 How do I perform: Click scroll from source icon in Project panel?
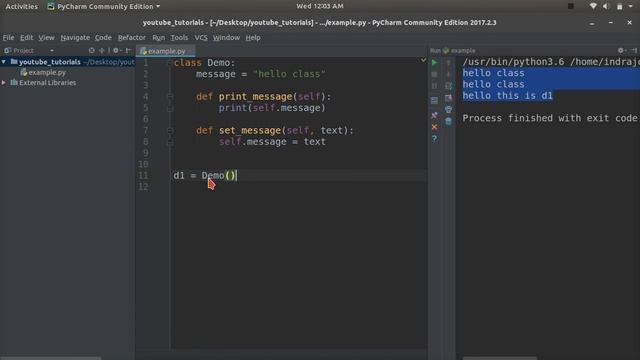[91, 51]
